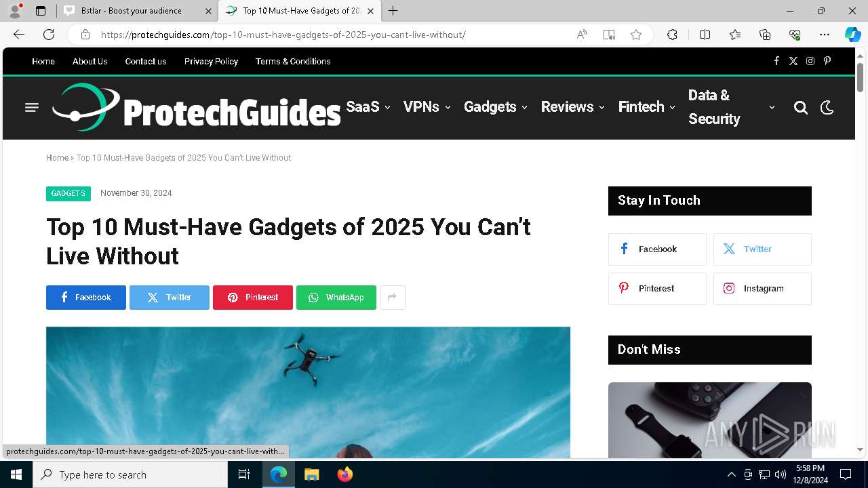Viewport: 868px width, 488px height.
Task: Share article on Pinterest button
Action: [x=253, y=298]
